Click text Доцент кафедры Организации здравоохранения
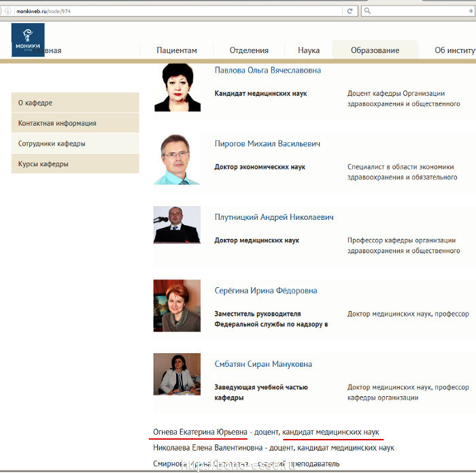Viewport: 476px width, 473px height. click(x=404, y=99)
